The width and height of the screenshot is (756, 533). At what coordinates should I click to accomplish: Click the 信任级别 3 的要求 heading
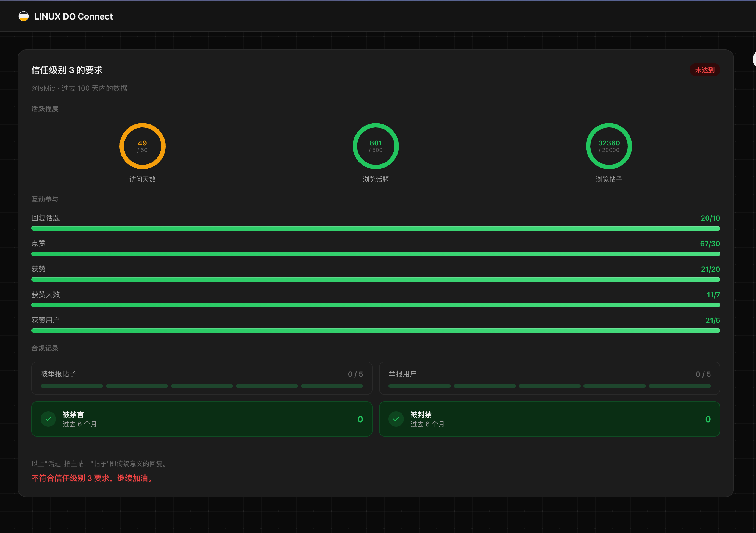67,70
